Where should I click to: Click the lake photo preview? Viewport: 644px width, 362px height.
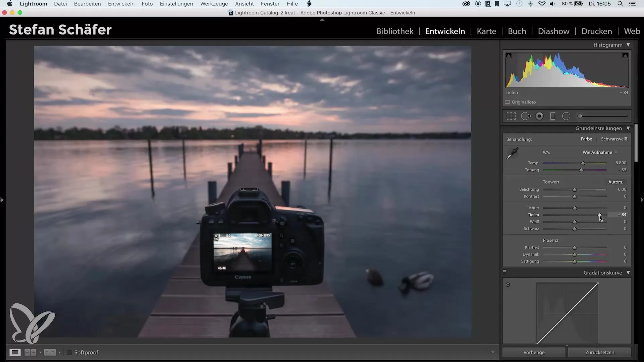[x=252, y=192]
